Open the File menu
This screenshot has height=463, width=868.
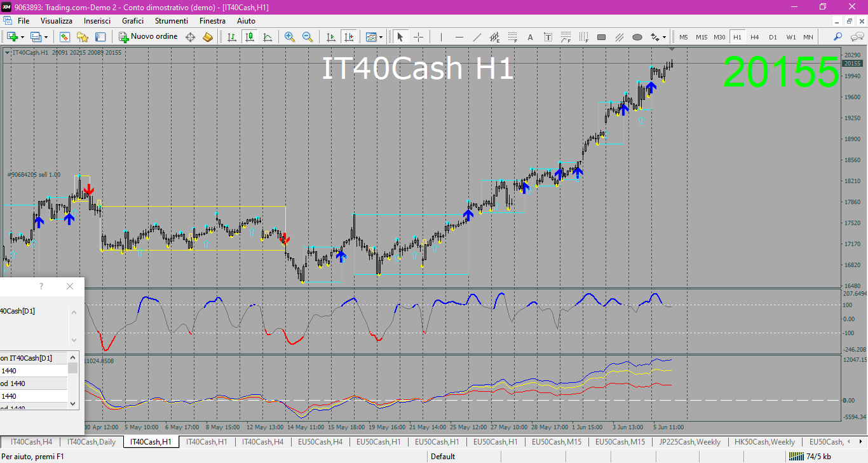click(24, 21)
